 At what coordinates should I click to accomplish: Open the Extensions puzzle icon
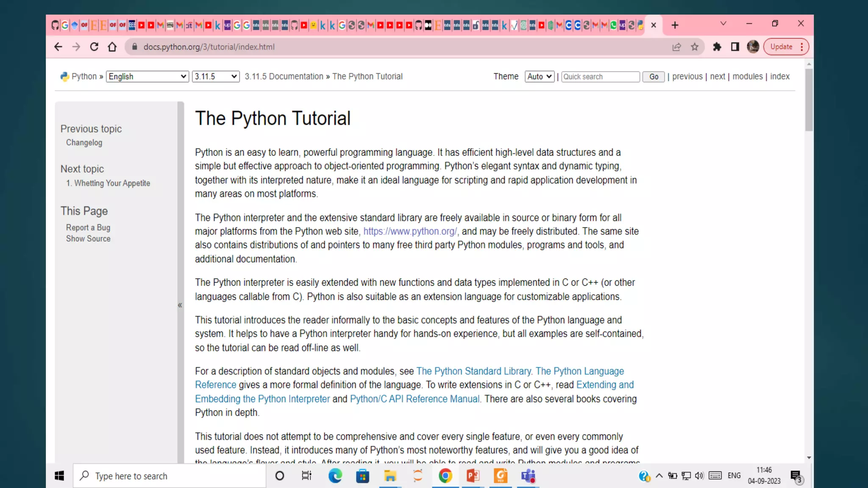(x=717, y=47)
